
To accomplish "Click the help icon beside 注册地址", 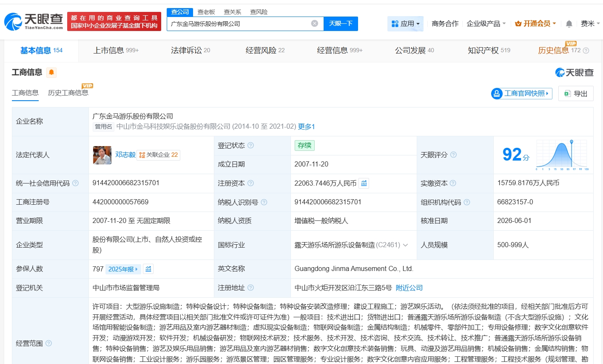I will (x=251, y=288).
